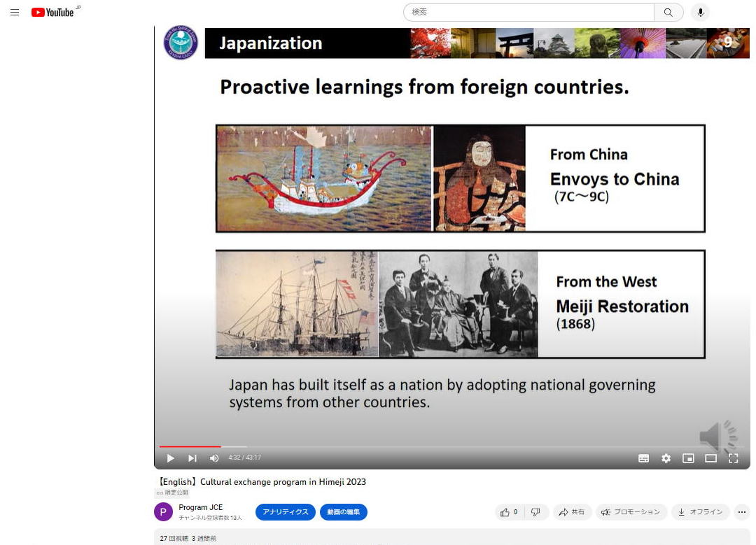Play the video
The width and height of the screenshot is (756, 545).
pos(170,458)
